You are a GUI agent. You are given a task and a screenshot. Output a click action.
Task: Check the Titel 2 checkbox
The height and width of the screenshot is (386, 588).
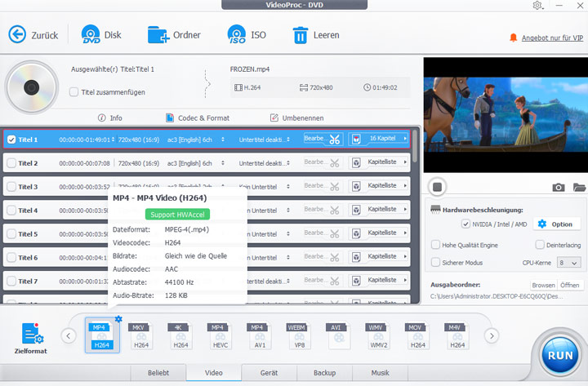click(x=11, y=163)
